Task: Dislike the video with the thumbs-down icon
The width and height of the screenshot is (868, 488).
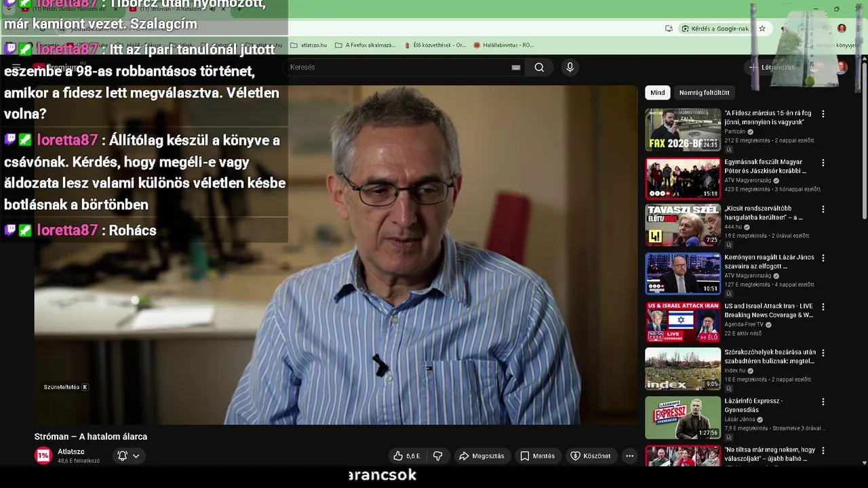Action: (438, 456)
